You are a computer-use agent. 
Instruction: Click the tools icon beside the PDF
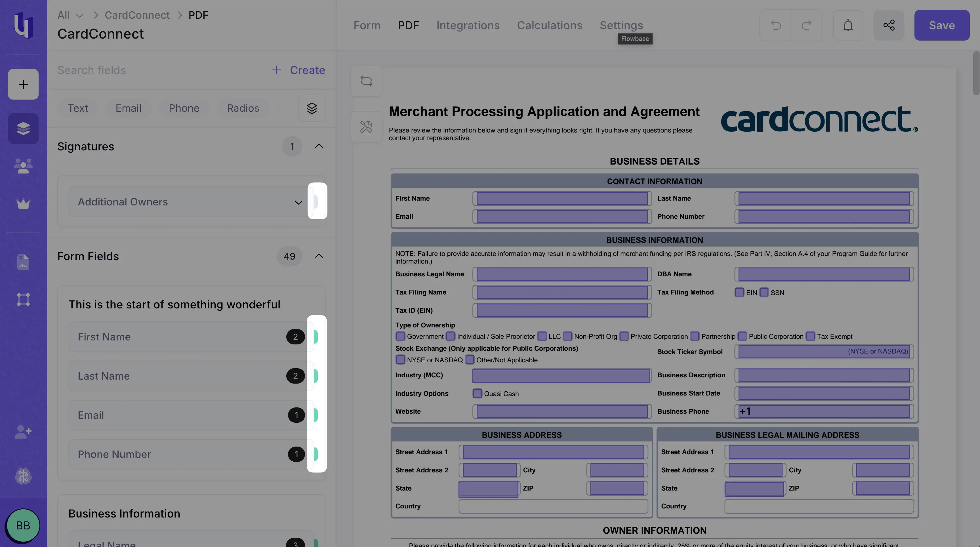click(x=366, y=127)
